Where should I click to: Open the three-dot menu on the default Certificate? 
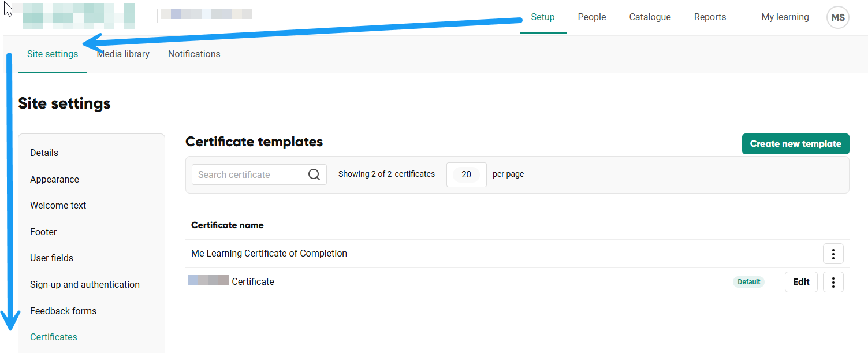[833, 282]
